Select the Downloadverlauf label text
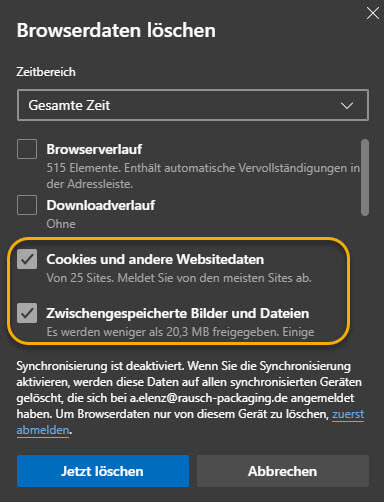This screenshot has height=502, width=384. [x=101, y=205]
